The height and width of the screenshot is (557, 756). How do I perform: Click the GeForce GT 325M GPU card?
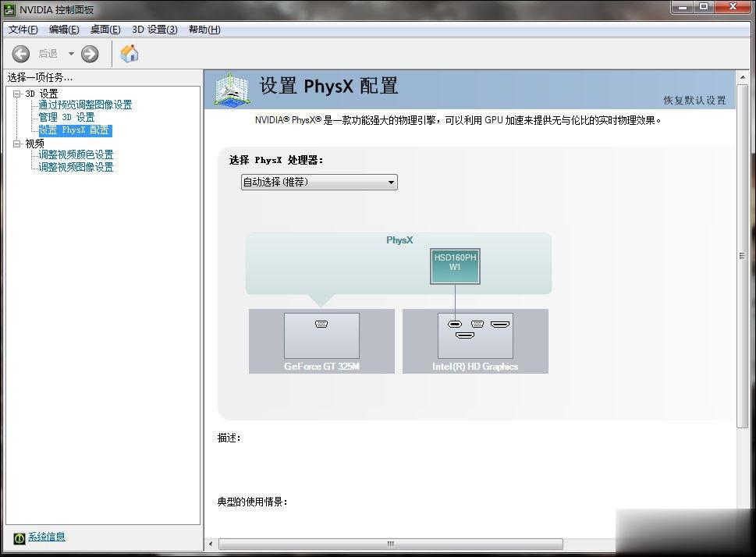(x=321, y=342)
